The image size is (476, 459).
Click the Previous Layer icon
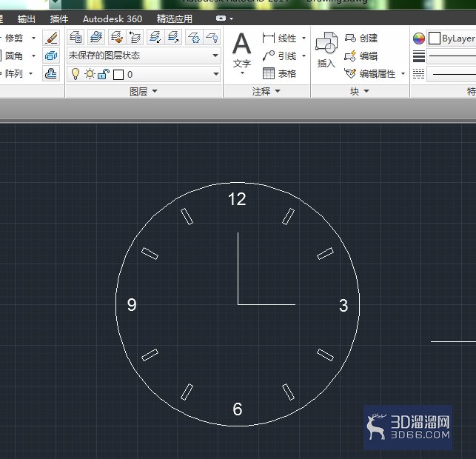click(x=134, y=38)
